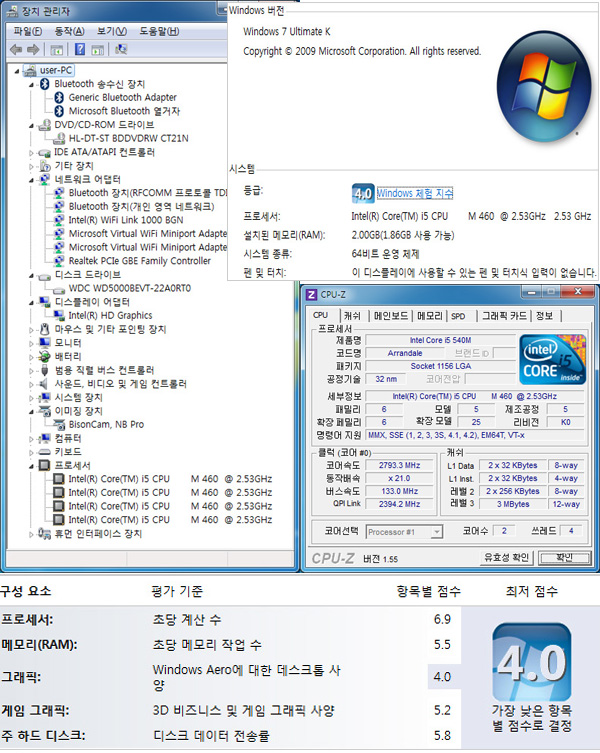Click the Intel(R) WiFi Link 1000 BGN icon
The width and height of the screenshot is (600, 753).
(x=59, y=220)
